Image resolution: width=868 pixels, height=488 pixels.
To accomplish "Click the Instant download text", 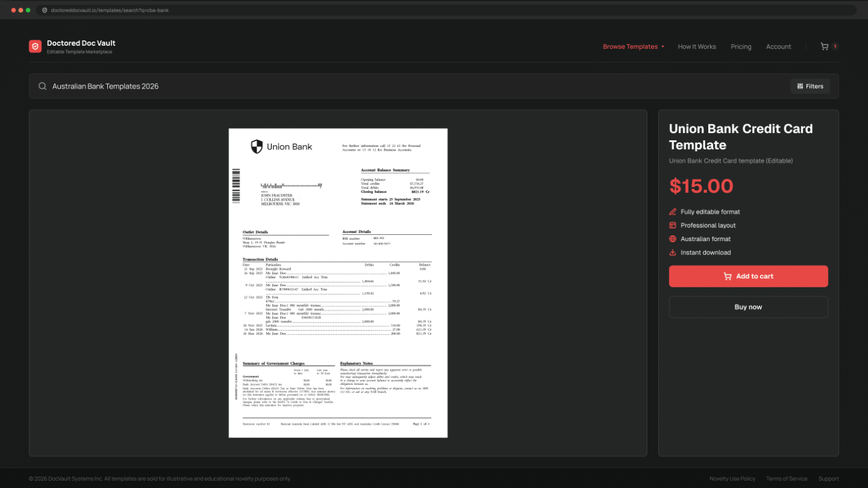I will click(706, 253).
